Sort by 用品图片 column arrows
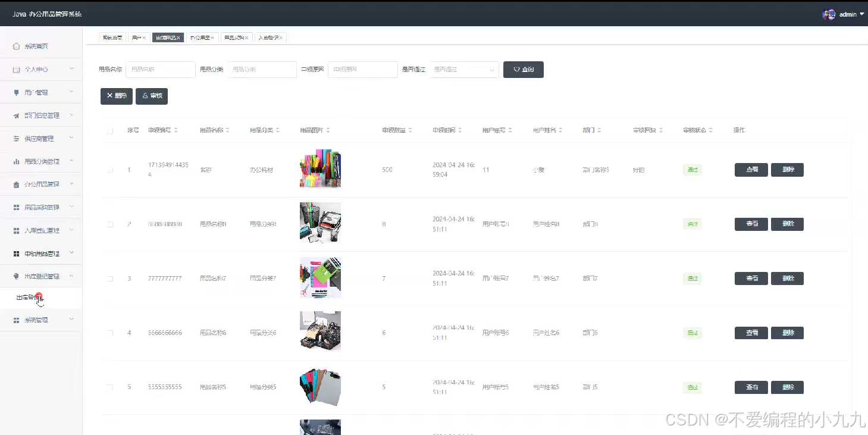868x435 pixels. click(x=328, y=130)
